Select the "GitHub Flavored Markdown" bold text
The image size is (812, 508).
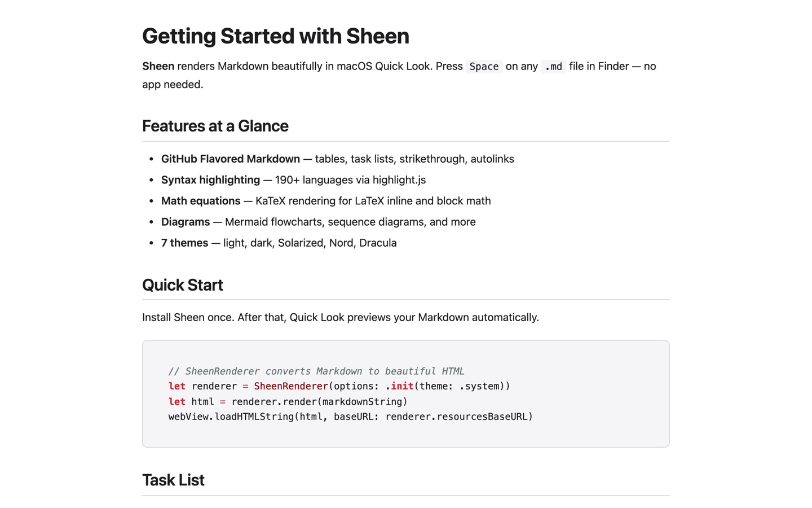[x=230, y=159]
